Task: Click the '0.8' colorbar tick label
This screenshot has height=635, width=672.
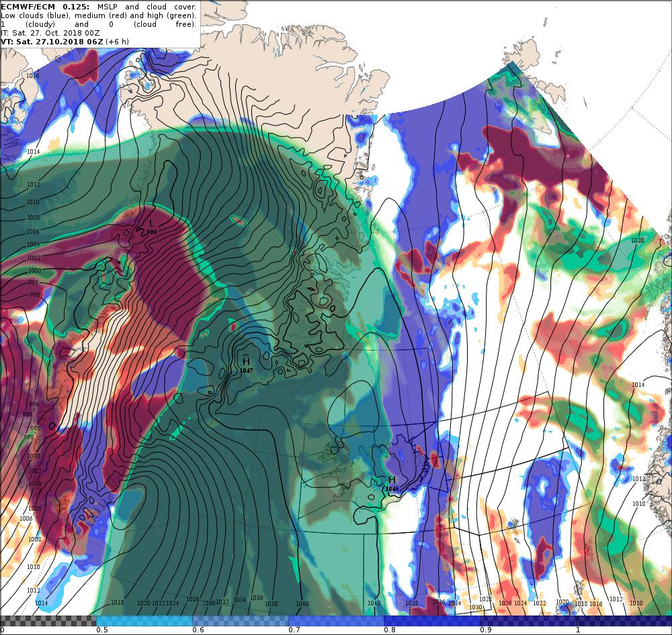Action: (390, 630)
